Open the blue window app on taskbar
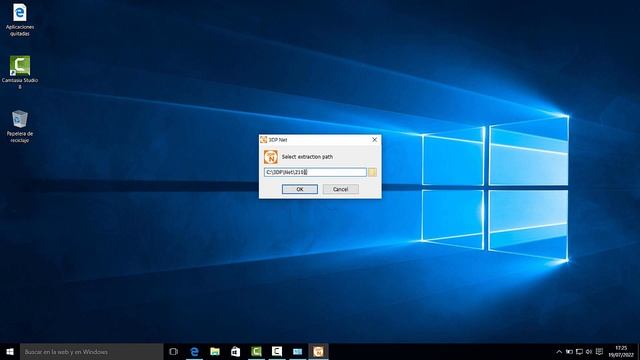Viewport: 640px width, 360px height. [x=298, y=351]
